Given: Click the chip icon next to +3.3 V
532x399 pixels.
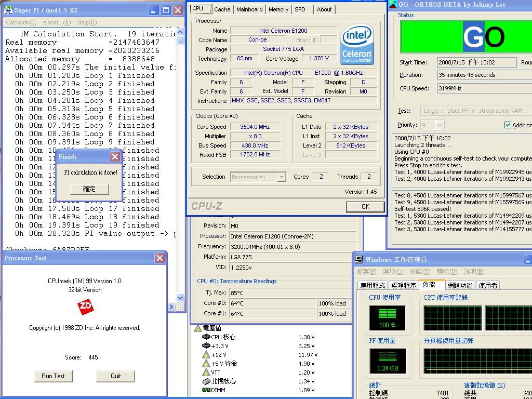Looking at the screenshot, I should click(x=206, y=345).
